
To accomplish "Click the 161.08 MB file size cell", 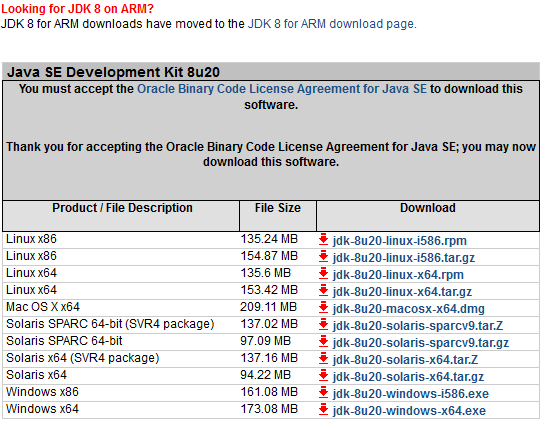I will pyautogui.click(x=278, y=392).
